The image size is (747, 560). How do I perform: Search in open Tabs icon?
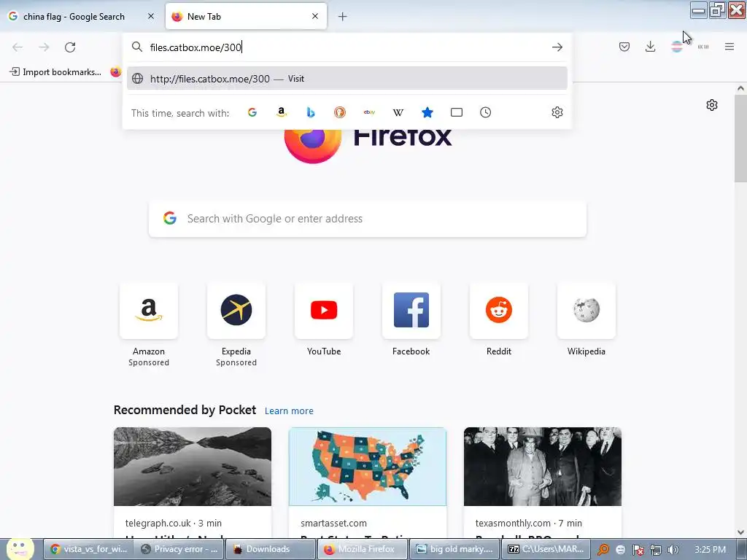pos(457,112)
